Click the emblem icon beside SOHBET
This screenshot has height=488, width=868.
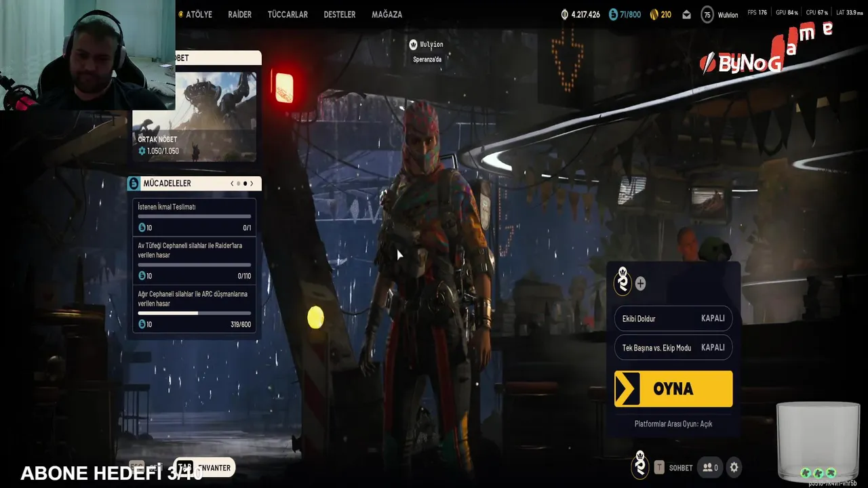[639, 465]
